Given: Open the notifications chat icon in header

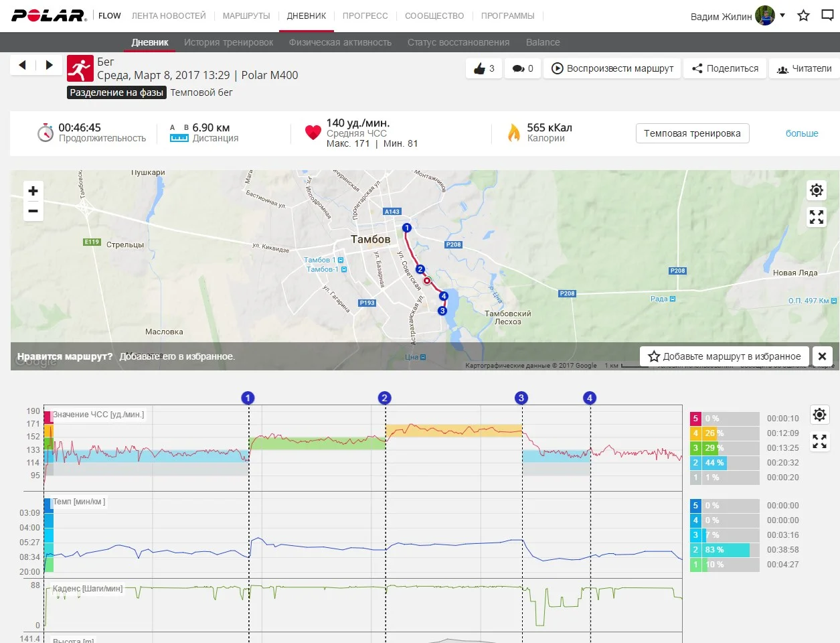Looking at the screenshot, I should [828, 15].
